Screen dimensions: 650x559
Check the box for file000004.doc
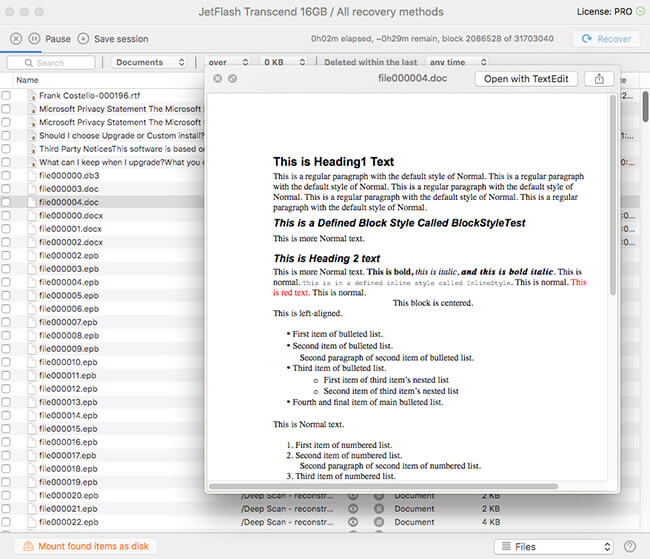[6, 202]
